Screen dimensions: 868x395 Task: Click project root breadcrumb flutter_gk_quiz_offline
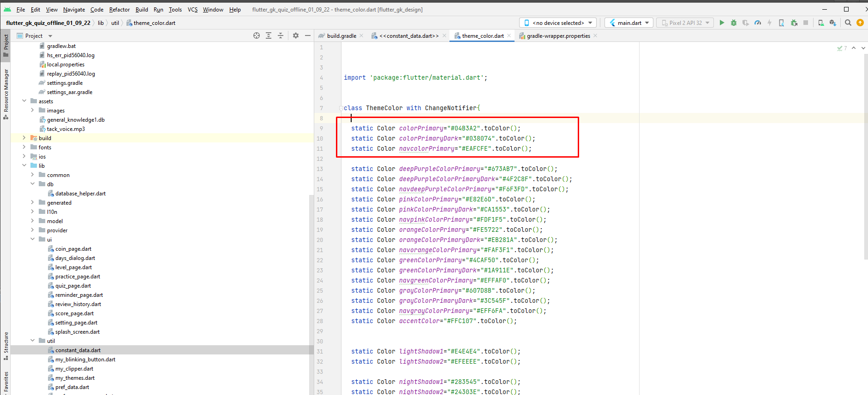point(48,23)
